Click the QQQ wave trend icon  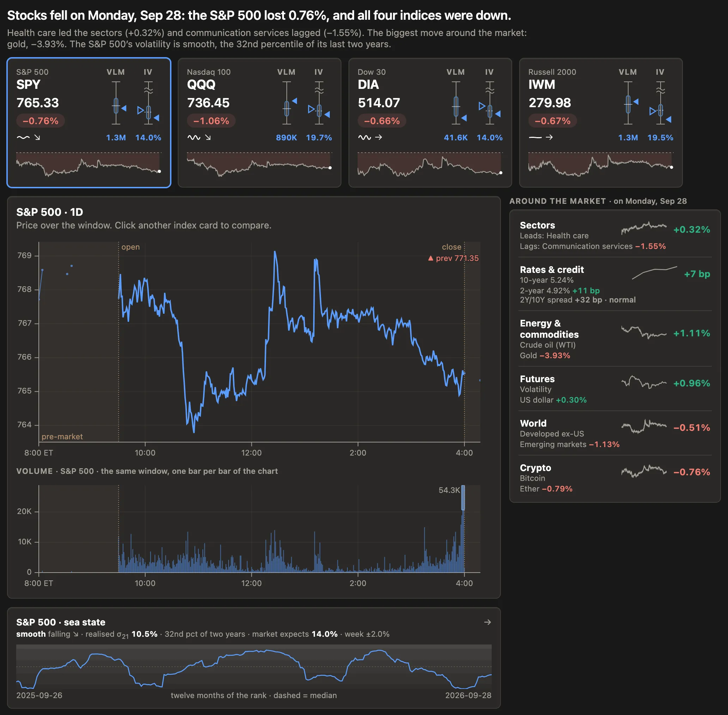click(194, 137)
